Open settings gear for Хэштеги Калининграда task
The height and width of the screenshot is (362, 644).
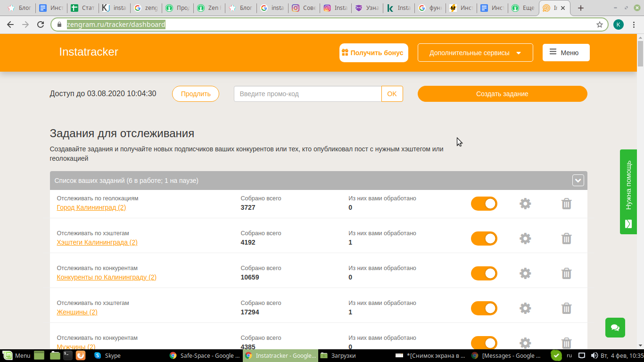click(x=525, y=239)
